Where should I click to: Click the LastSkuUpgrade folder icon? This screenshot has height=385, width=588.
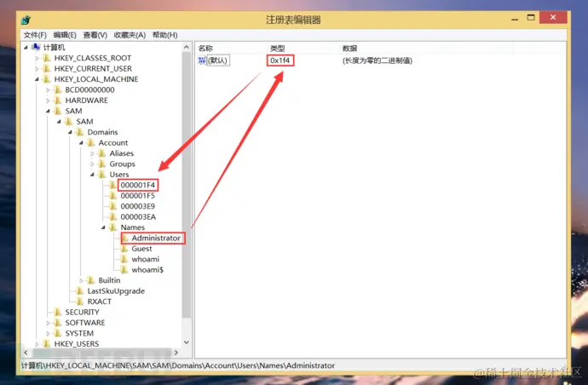(x=80, y=291)
